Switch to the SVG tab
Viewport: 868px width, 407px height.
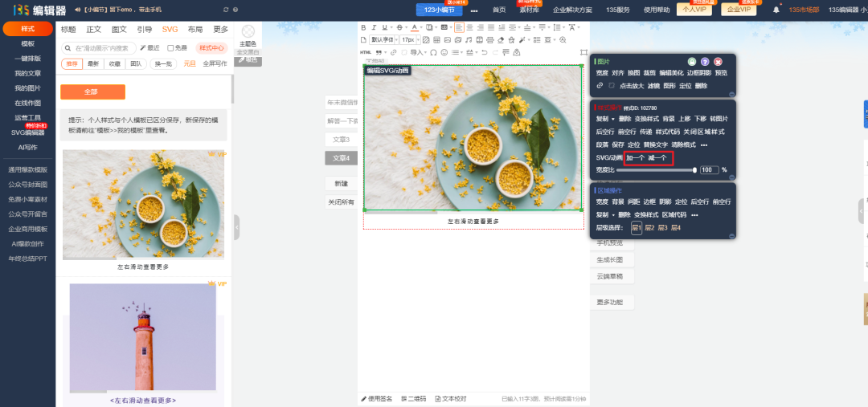coord(170,30)
